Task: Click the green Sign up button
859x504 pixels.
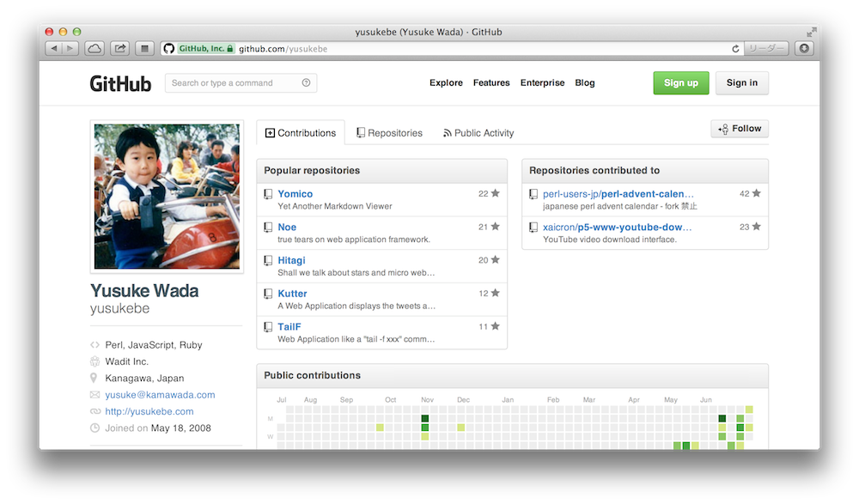Action: [681, 82]
